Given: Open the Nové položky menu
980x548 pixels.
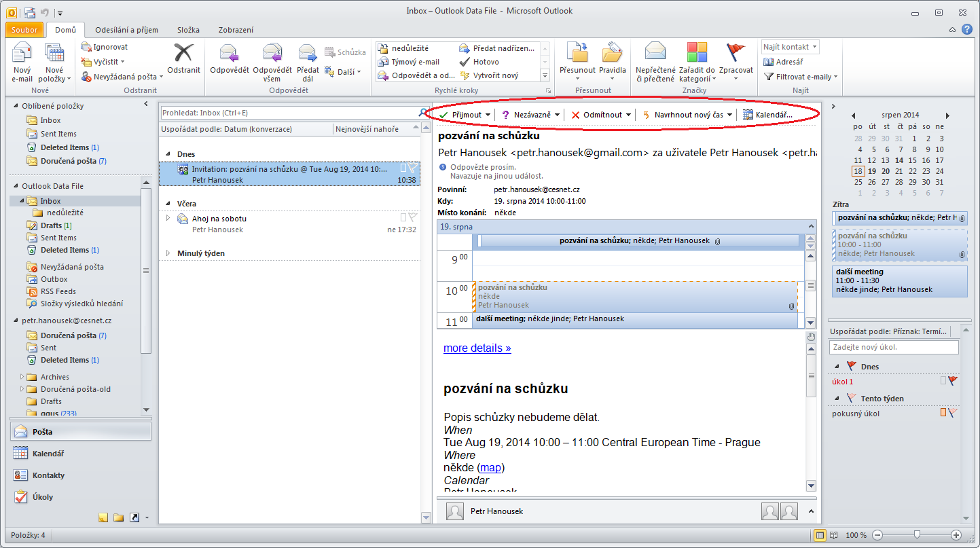Looking at the screenshot, I should (54, 63).
